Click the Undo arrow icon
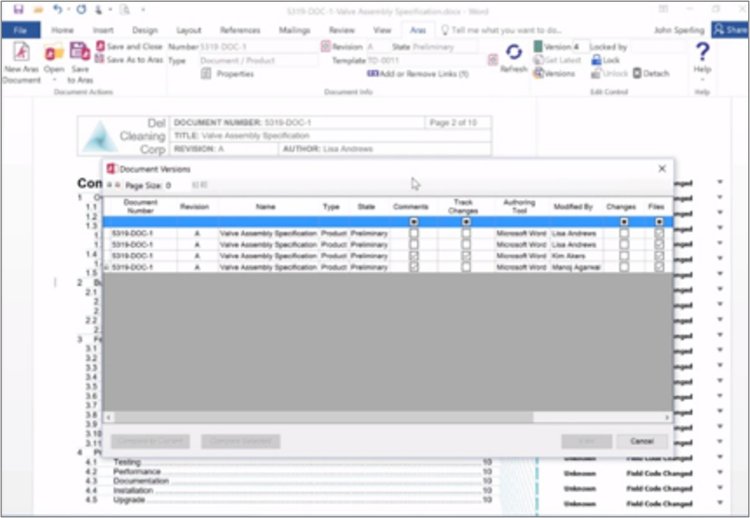This screenshot has width=750, height=518. click(x=57, y=9)
